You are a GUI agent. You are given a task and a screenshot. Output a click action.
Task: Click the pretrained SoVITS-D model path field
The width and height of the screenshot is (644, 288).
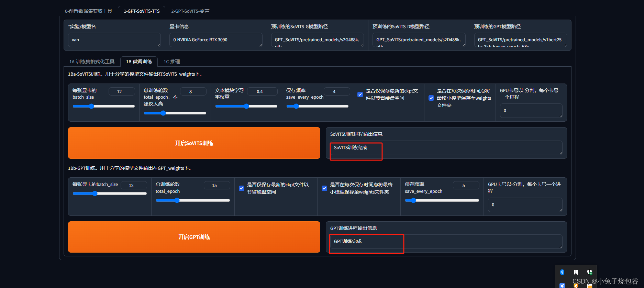pyautogui.click(x=419, y=40)
